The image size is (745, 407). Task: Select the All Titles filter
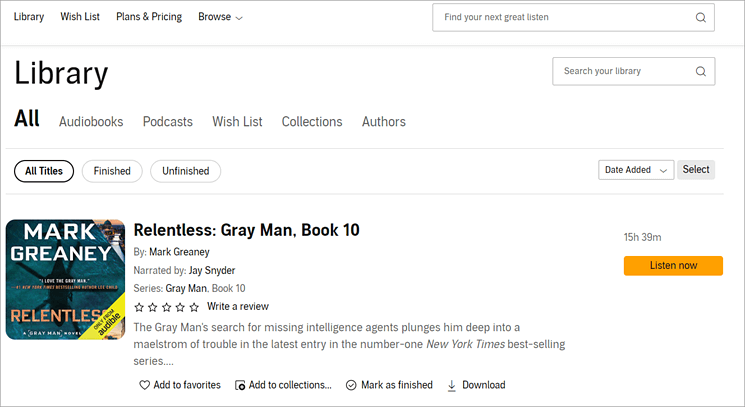pyautogui.click(x=44, y=171)
